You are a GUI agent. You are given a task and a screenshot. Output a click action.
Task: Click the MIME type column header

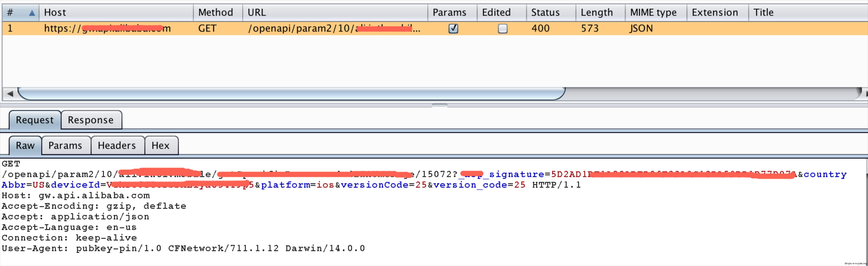coord(653,13)
